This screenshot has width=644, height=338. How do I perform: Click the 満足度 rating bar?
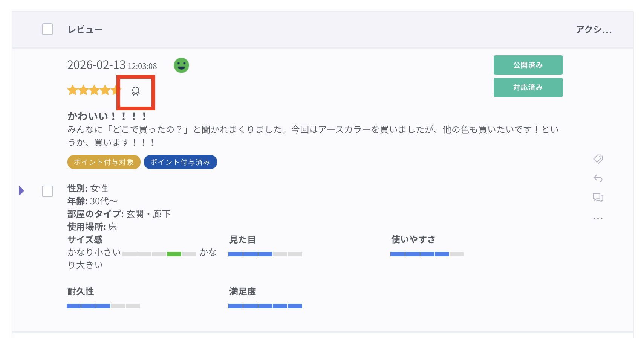pos(265,306)
